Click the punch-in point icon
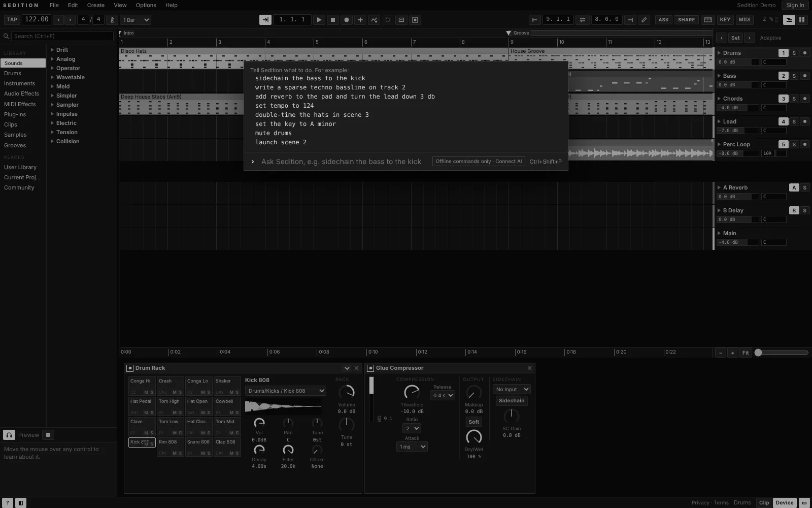The width and height of the screenshot is (812, 508). point(534,20)
